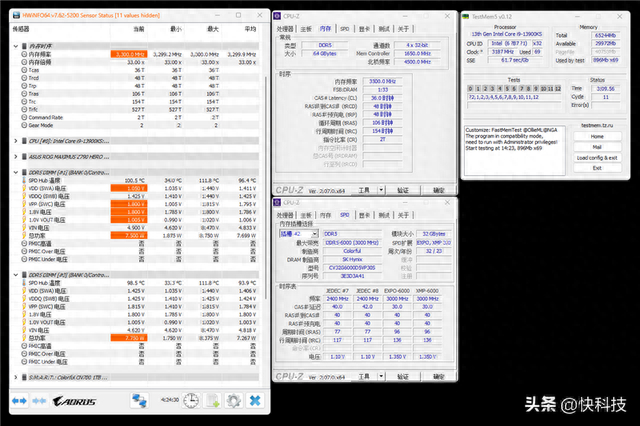The width and height of the screenshot is (640, 426).
Task: Switch to the 处理器 tab in top CPU-Z
Action: 285,30
